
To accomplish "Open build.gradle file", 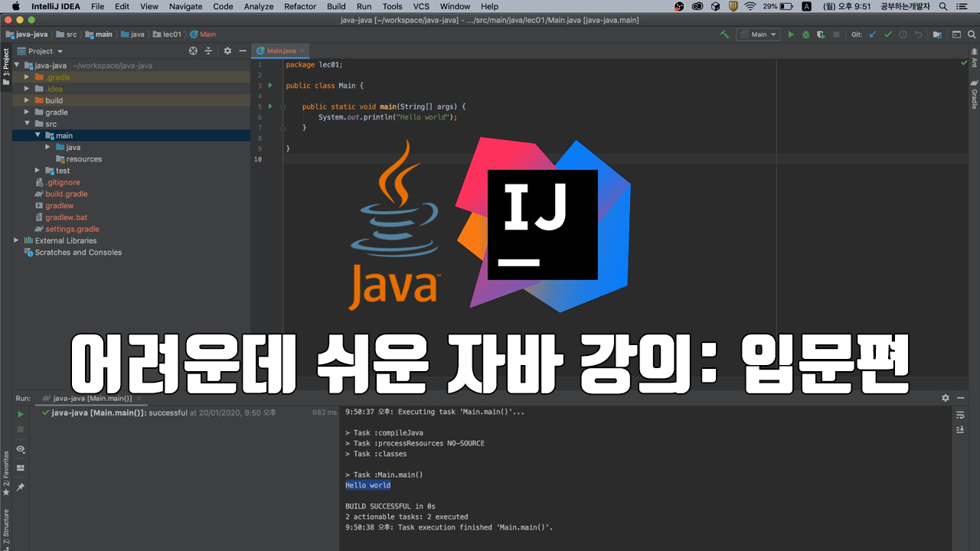I will [x=67, y=194].
